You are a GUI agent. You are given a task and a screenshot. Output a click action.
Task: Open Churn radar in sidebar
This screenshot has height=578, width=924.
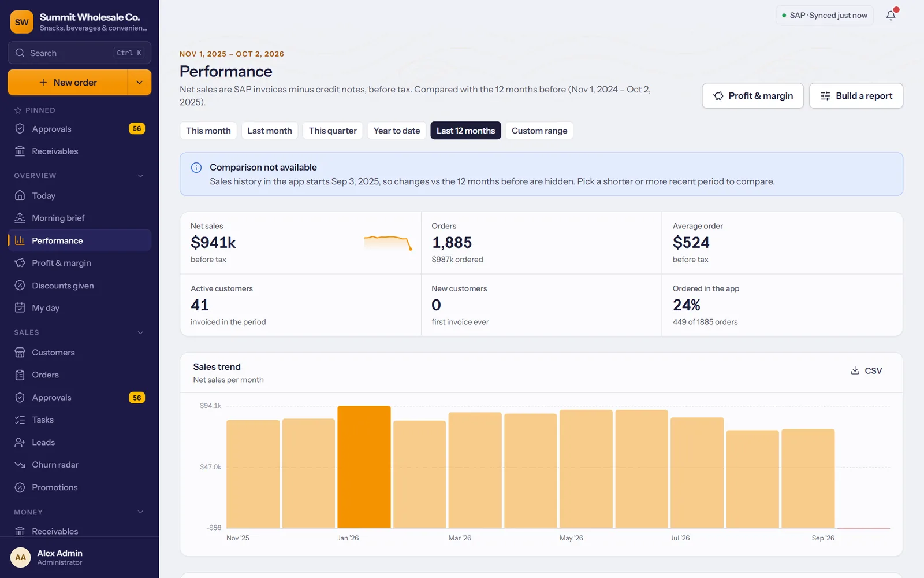click(79, 465)
